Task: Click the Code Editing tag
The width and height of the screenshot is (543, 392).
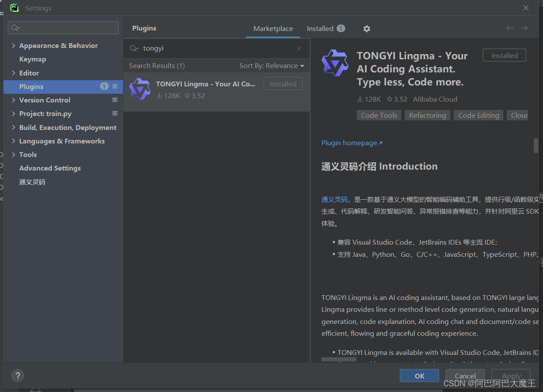Action: click(478, 115)
